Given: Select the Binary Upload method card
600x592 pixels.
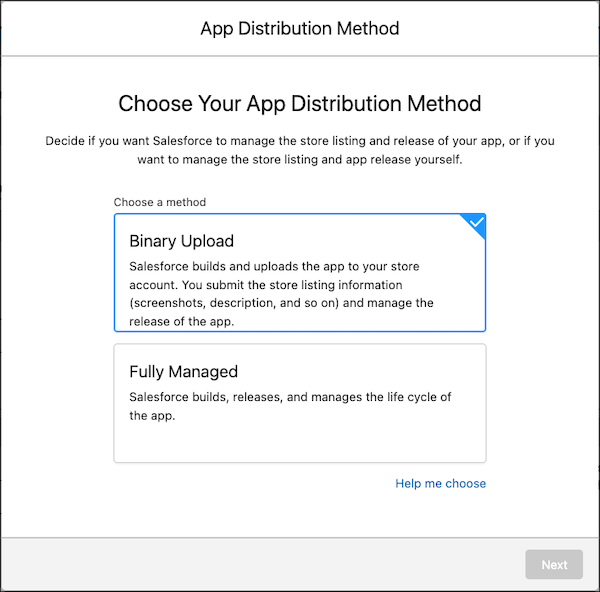Looking at the screenshot, I should pyautogui.click(x=300, y=272).
